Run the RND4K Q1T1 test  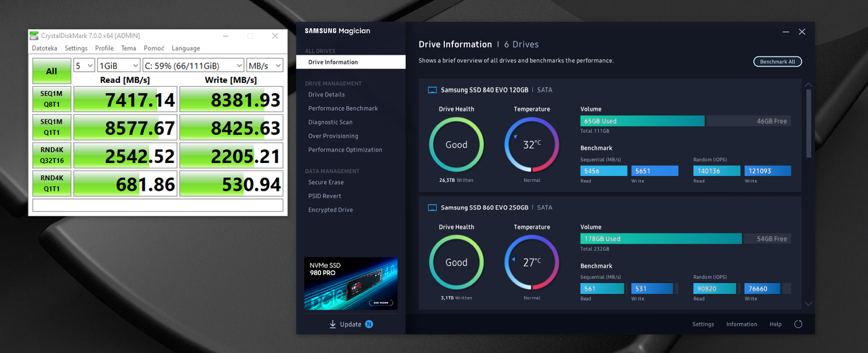[x=52, y=183]
